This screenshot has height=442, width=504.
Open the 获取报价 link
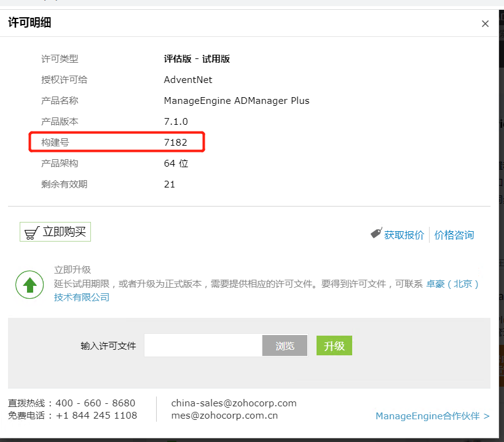[x=404, y=235]
